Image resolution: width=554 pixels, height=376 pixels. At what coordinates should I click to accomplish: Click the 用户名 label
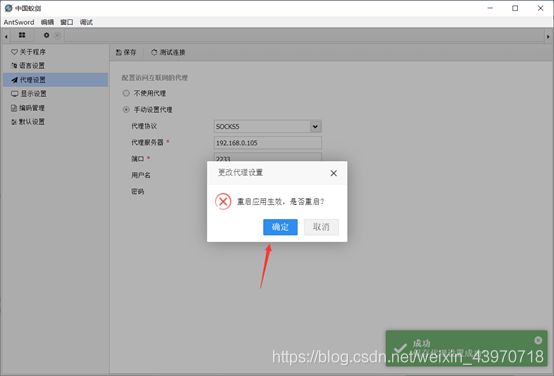pyautogui.click(x=141, y=175)
